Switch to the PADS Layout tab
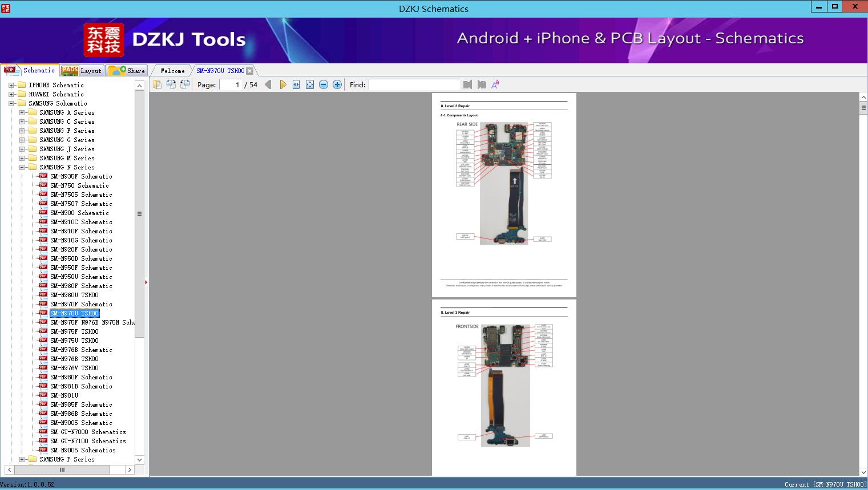 coord(82,71)
